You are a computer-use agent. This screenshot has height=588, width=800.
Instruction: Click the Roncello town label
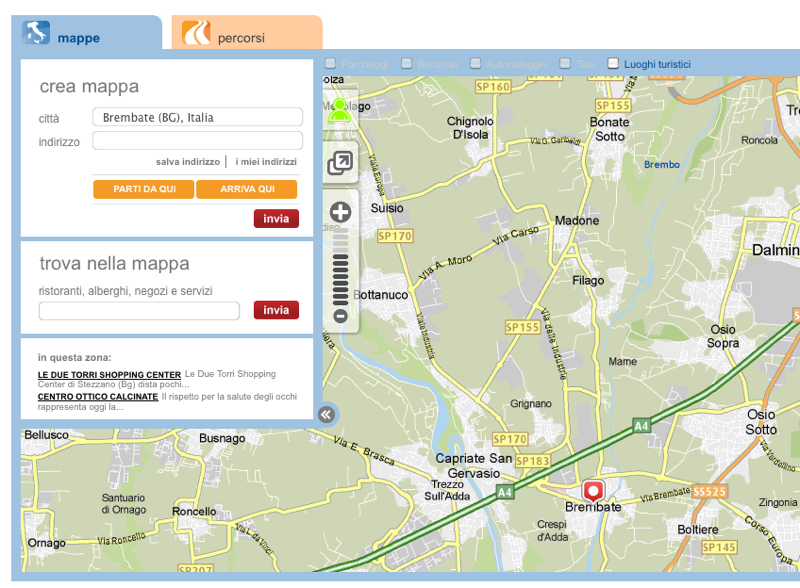pyautogui.click(x=194, y=511)
